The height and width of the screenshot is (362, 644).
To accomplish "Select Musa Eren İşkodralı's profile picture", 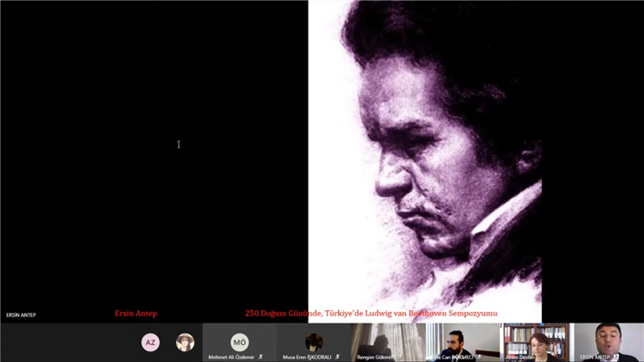I will pyautogui.click(x=314, y=342).
